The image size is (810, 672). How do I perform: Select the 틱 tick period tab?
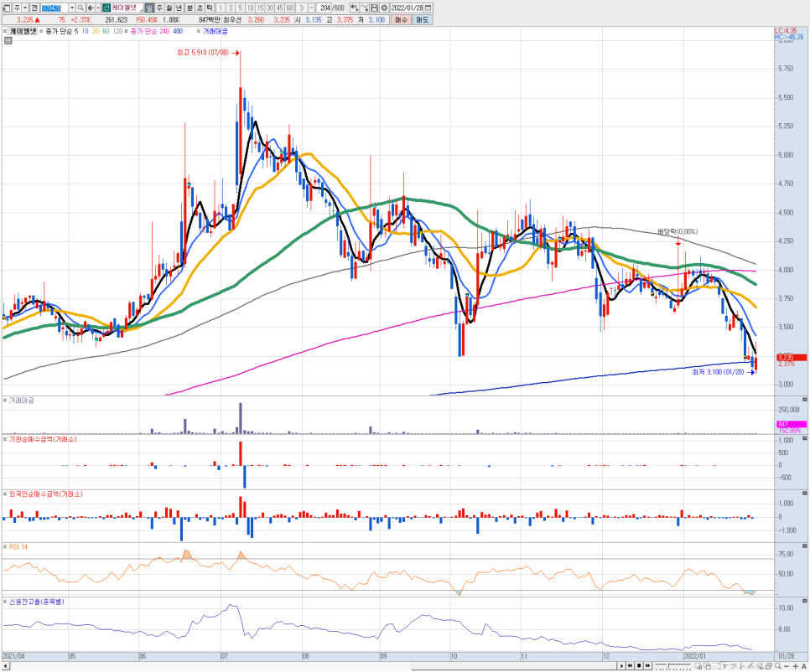tap(210, 8)
